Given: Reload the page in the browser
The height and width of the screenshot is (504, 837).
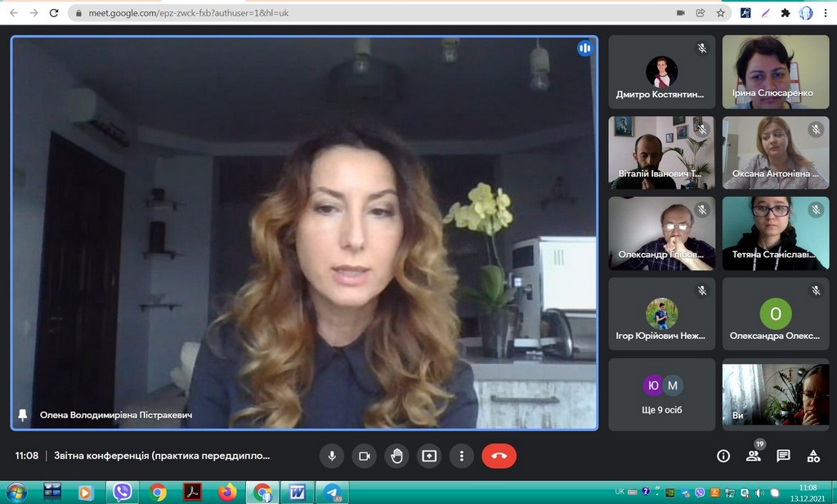Looking at the screenshot, I should click(x=54, y=13).
